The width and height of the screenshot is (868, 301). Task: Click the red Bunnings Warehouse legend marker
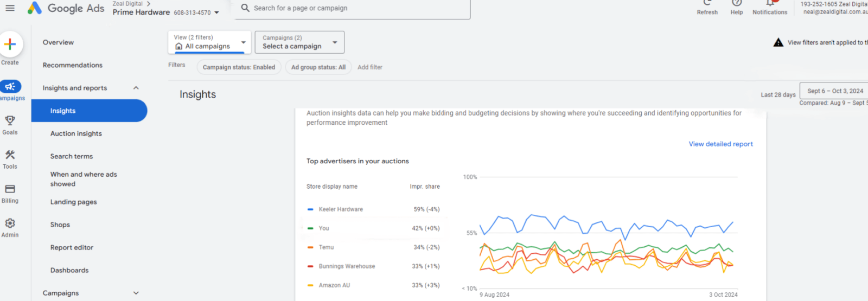pyautogui.click(x=310, y=266)
